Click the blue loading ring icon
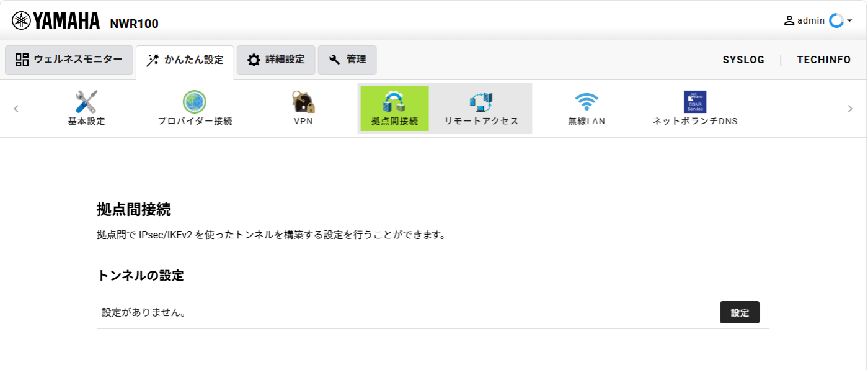 836,20
